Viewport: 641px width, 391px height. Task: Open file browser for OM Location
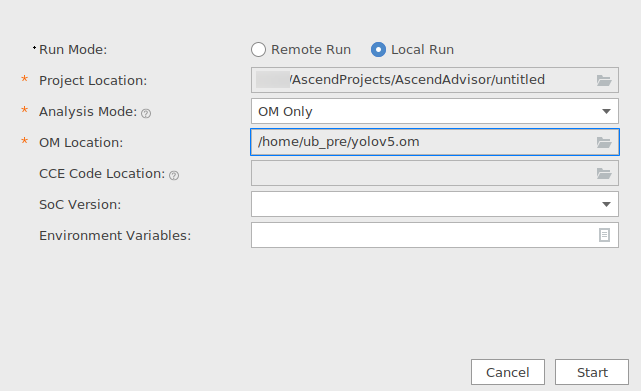(604, 142)
